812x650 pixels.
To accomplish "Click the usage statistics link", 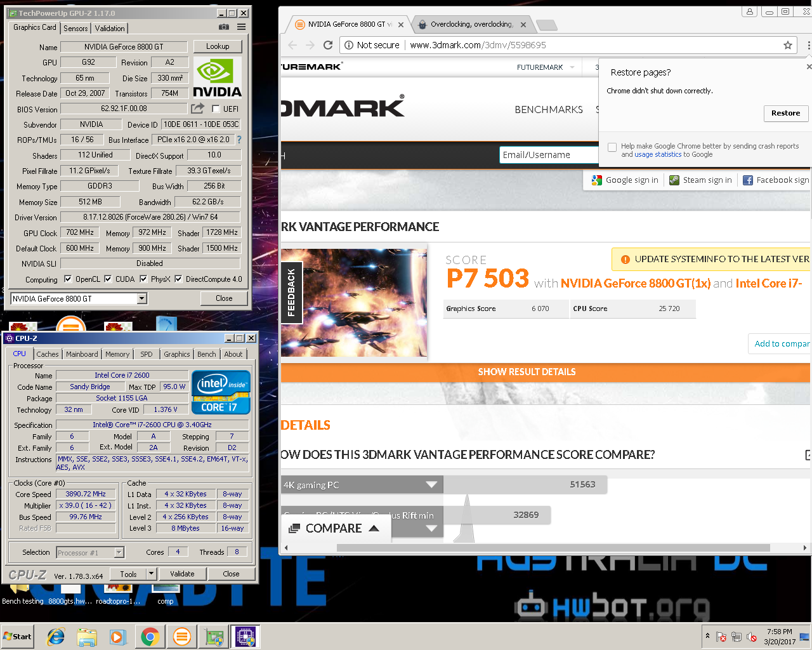I will pos(658,154).
